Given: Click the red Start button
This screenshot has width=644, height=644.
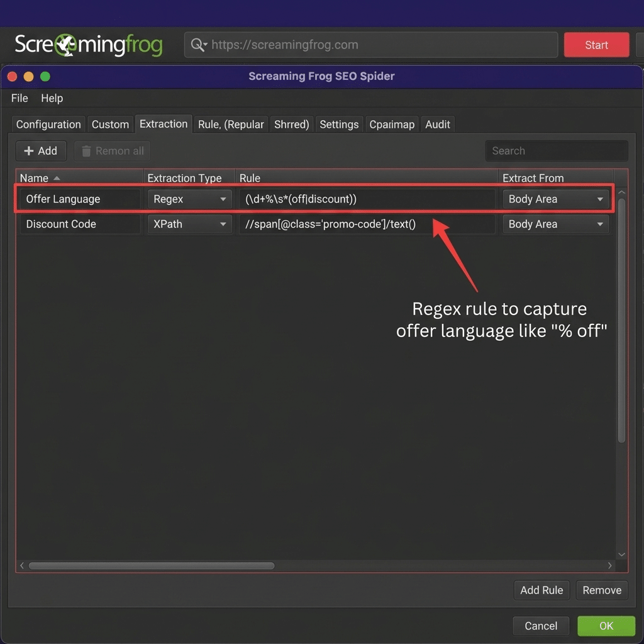Looking at the screenshot, I should (x=596, y=45).
